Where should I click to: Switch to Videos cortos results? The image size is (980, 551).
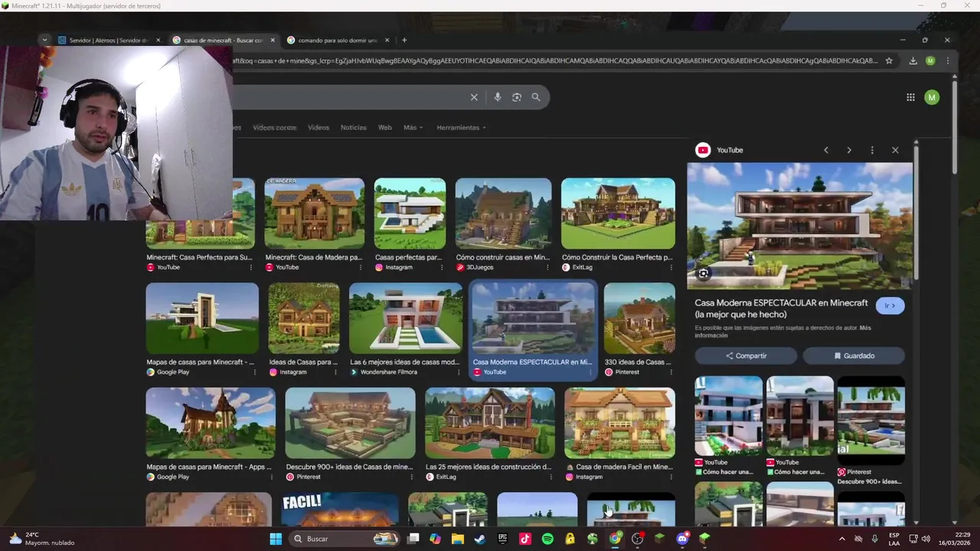(274, 128)
